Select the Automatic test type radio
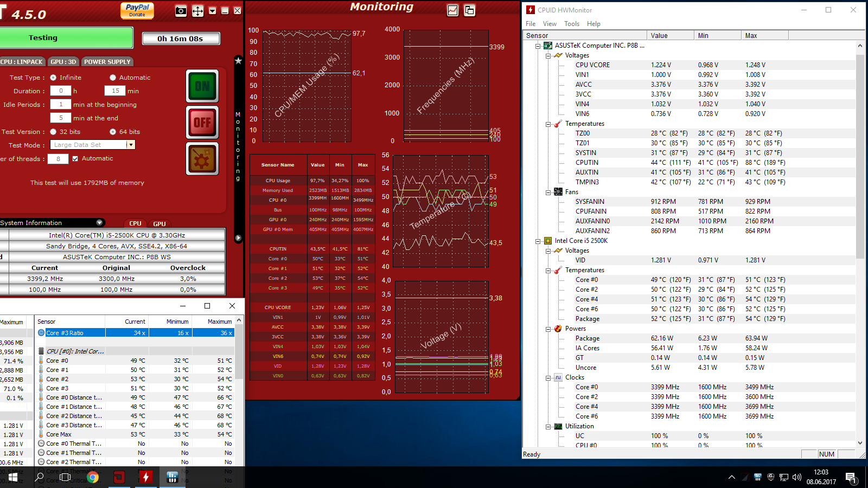The width and height of the screenshot is (868, 488). pos(113,78)
